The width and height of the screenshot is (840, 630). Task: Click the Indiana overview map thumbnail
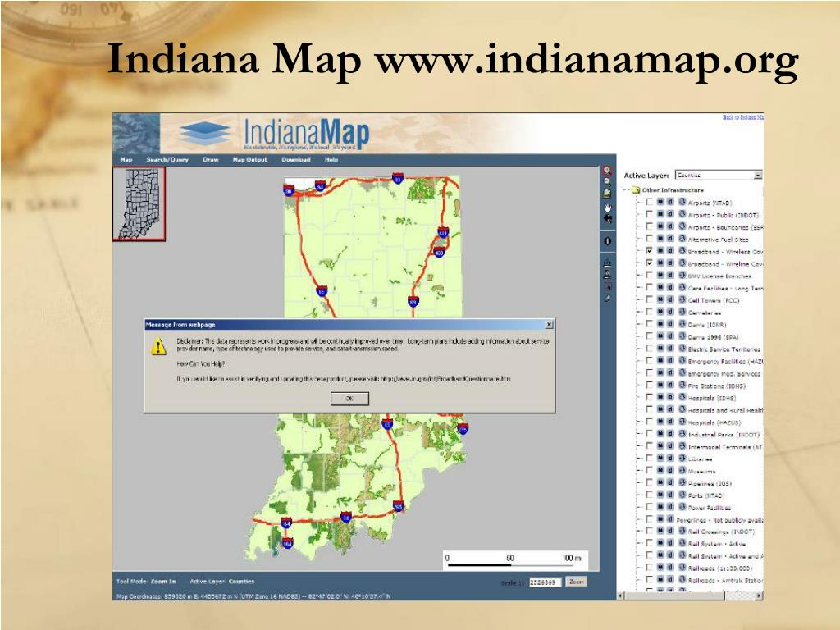coord(139,203)
